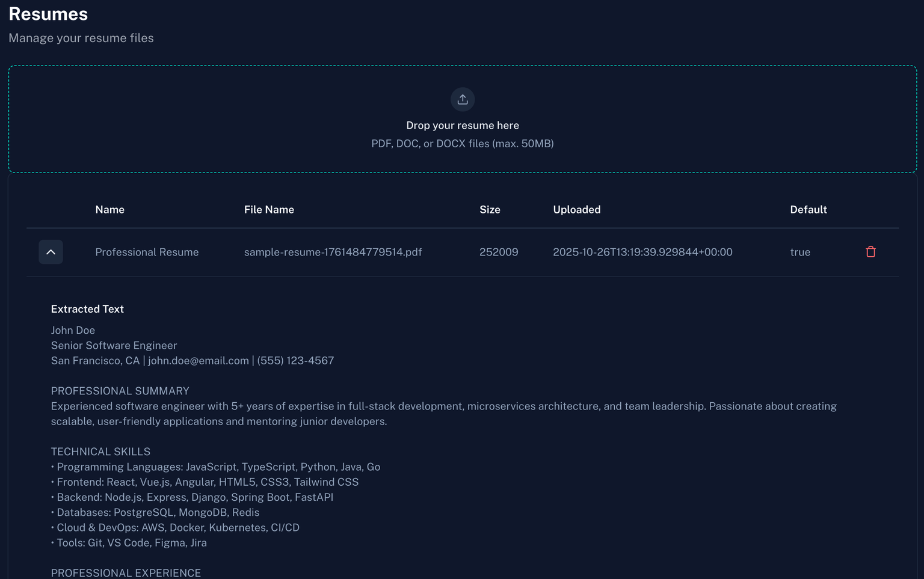Click the File Name column header
This screenshot has height=579, width=924.
pyautogui.click(x=269, y=209)
